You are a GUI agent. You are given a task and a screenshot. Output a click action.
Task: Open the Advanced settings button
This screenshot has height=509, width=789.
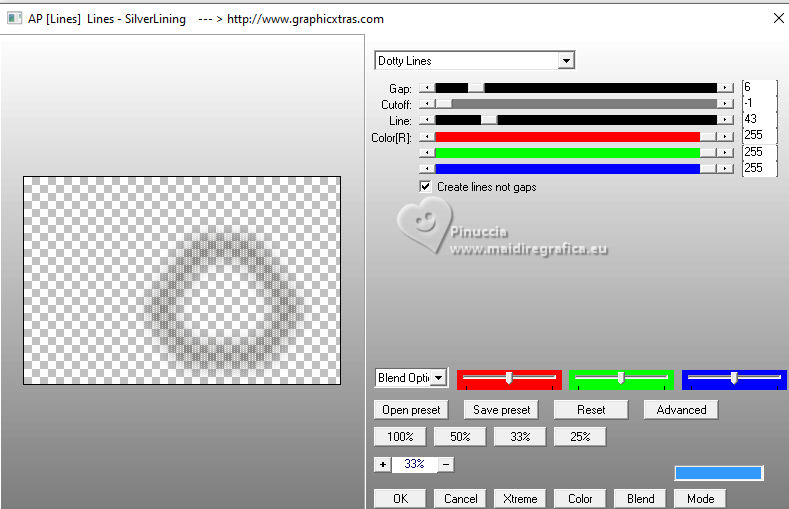click(681, 410)
